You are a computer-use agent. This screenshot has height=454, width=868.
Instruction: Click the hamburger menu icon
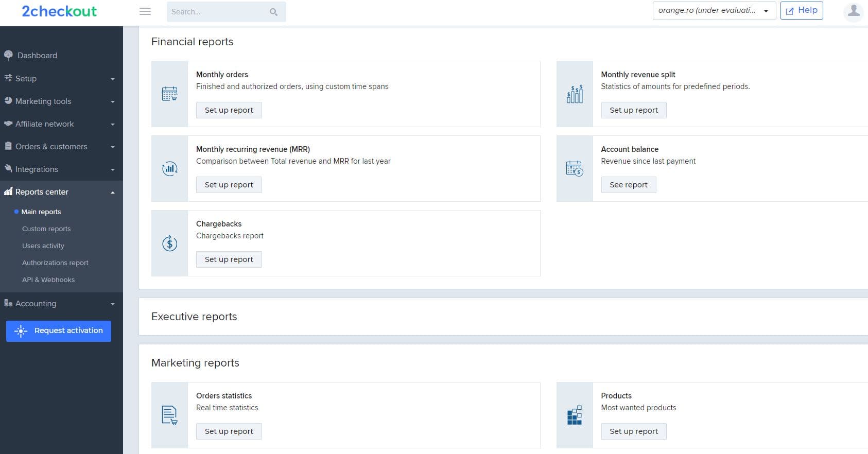tap(145, 11)
